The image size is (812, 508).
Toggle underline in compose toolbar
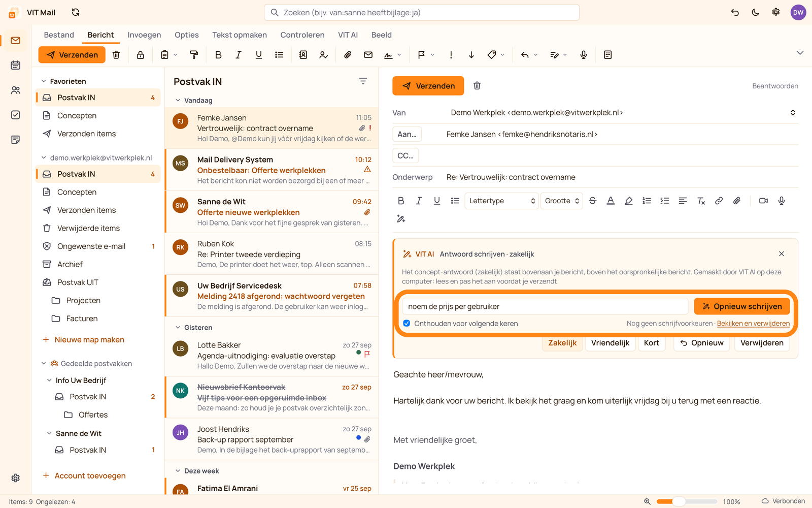click(437, 201)
